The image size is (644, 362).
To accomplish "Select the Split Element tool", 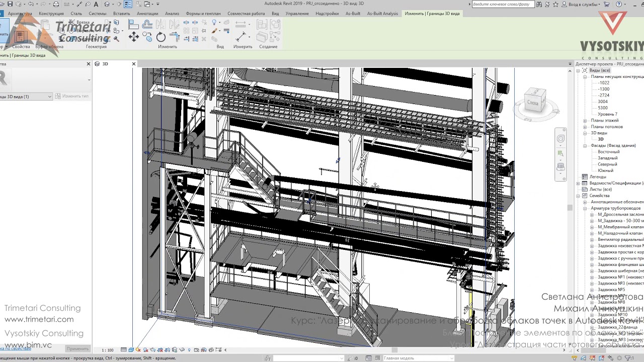I will tap(187, 23).
